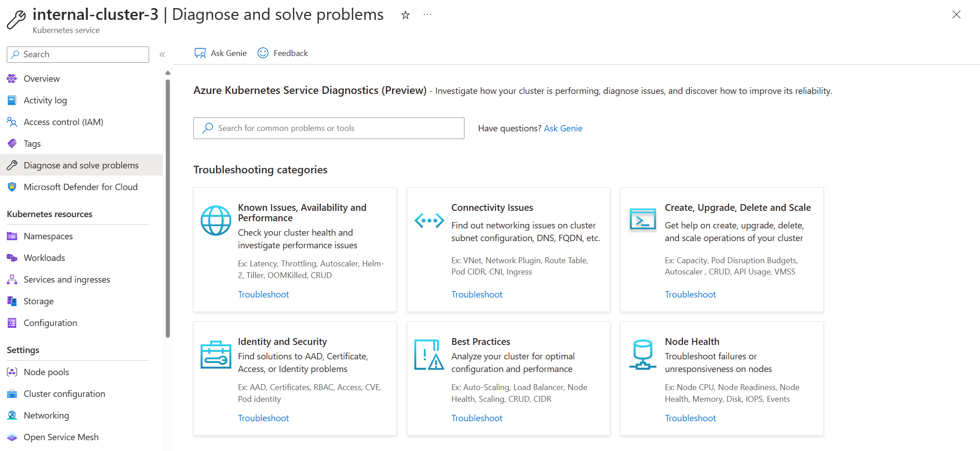Open the Ask Genie link for questions

(x=563, y=128)
